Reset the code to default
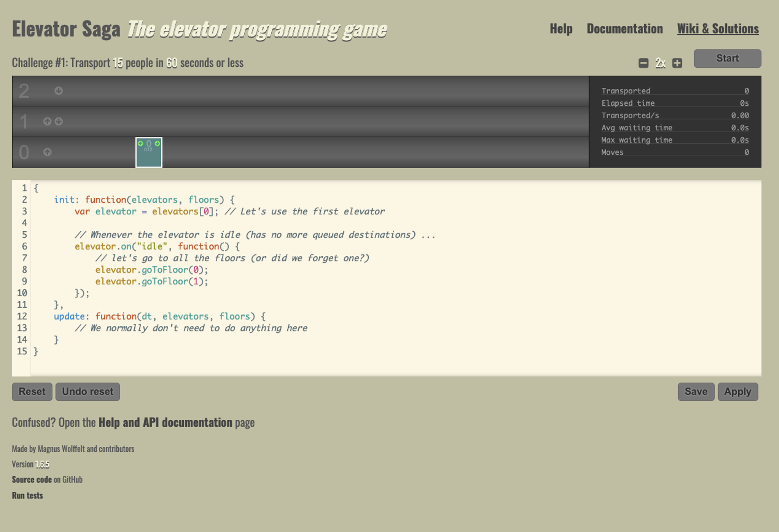 (x=32, y=392)
